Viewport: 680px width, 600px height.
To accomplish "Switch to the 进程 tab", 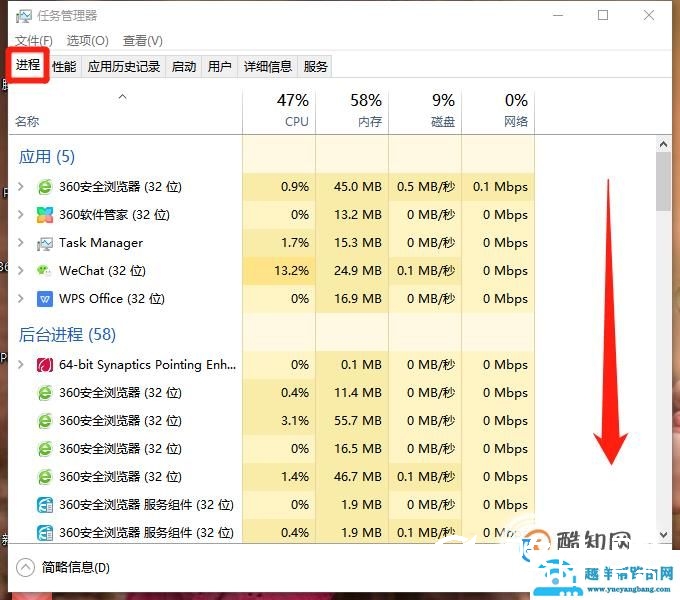I will coord(28,65).
